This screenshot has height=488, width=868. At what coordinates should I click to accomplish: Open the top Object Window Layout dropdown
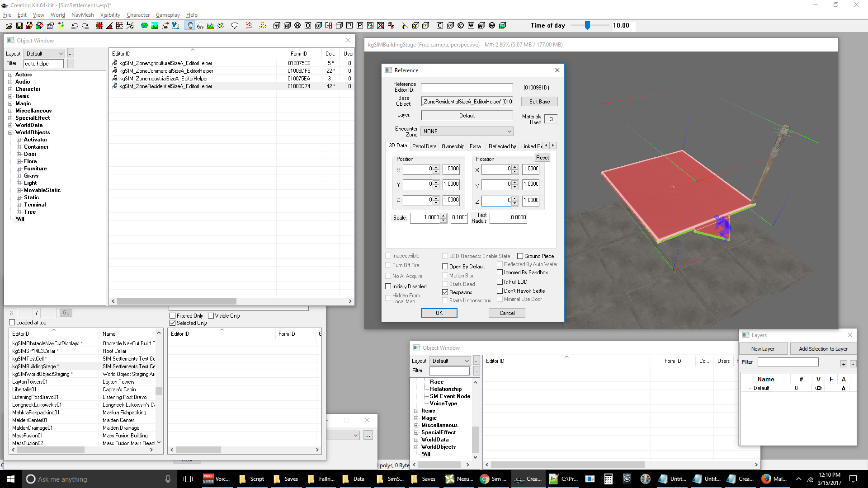44,54
